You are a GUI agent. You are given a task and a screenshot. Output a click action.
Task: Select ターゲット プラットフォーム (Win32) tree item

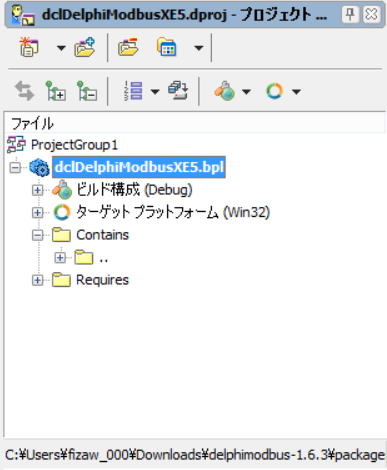[173, 212]
